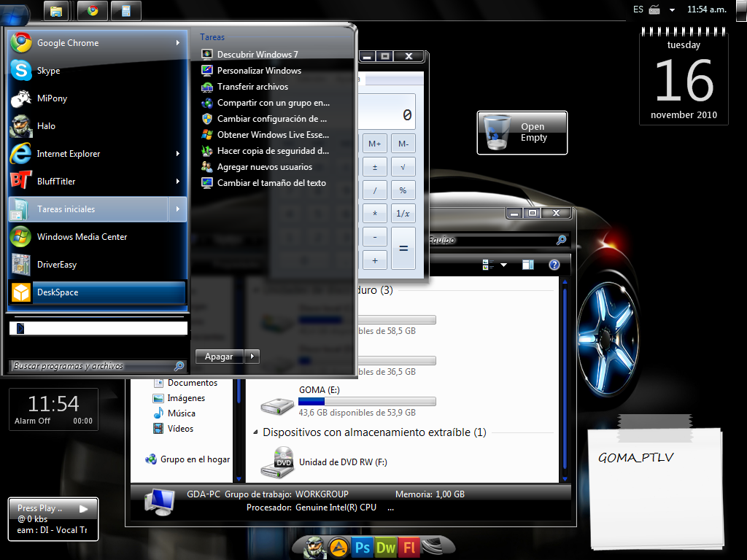This screenshot has height=560, width=747.
Task: Select DeskSpace in the Start menu
Action: tap(58, 292)
